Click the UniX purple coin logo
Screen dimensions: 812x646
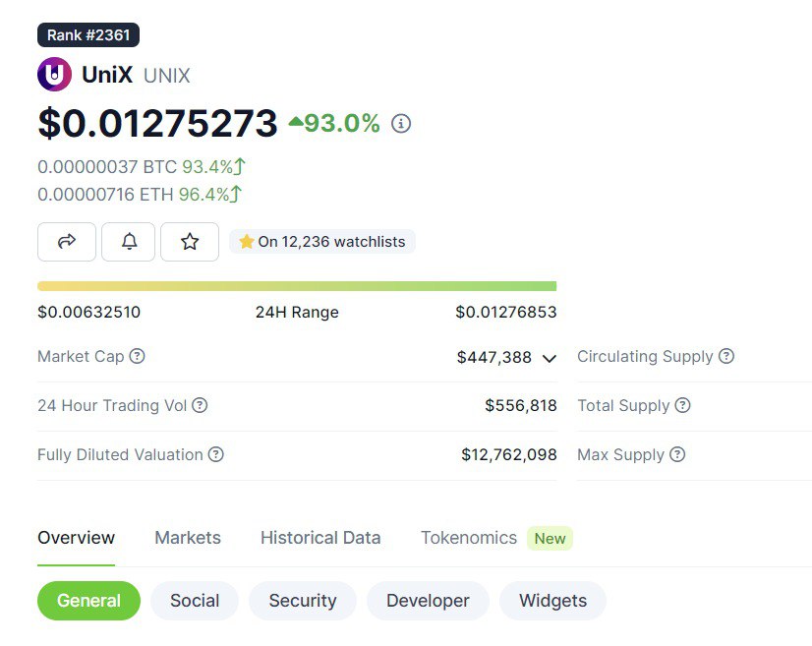54,75
